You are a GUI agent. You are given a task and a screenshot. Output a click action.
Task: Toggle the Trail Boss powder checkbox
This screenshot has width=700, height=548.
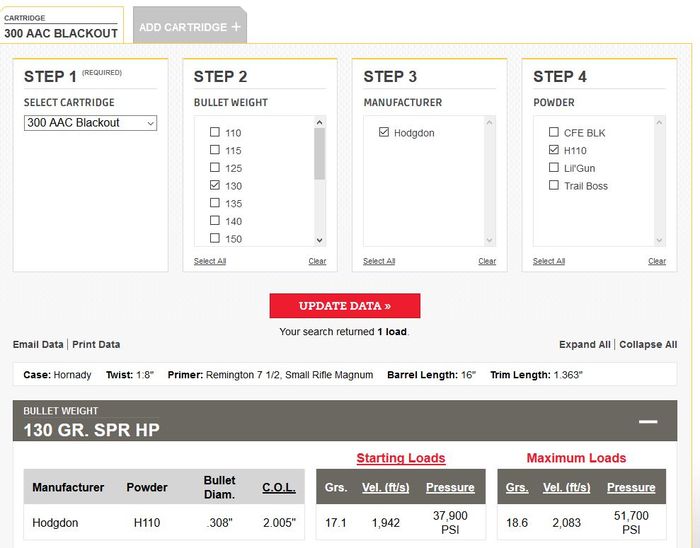point(554,186)
